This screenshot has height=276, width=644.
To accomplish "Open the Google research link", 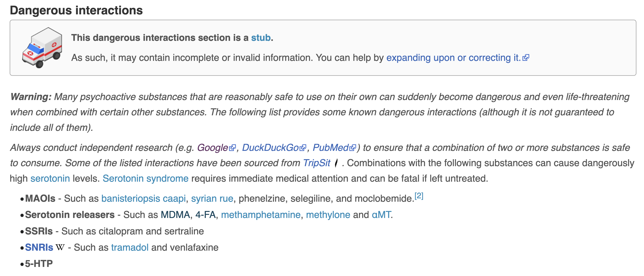I will click(213, 148).
